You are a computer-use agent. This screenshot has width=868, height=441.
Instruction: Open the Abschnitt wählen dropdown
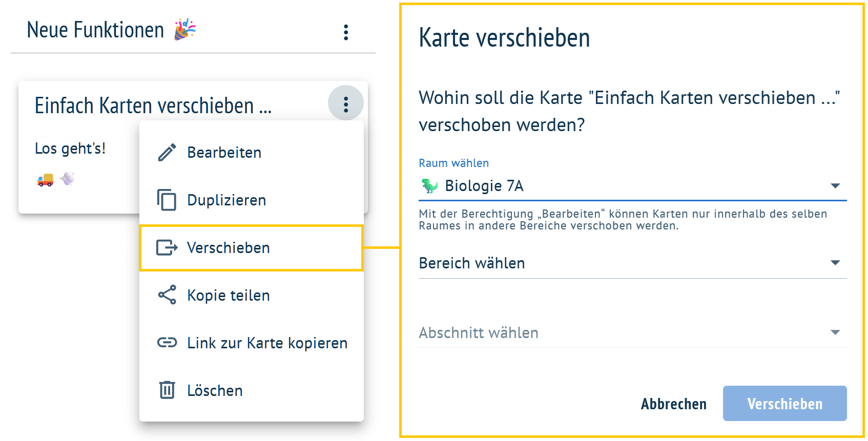(632, 333)
